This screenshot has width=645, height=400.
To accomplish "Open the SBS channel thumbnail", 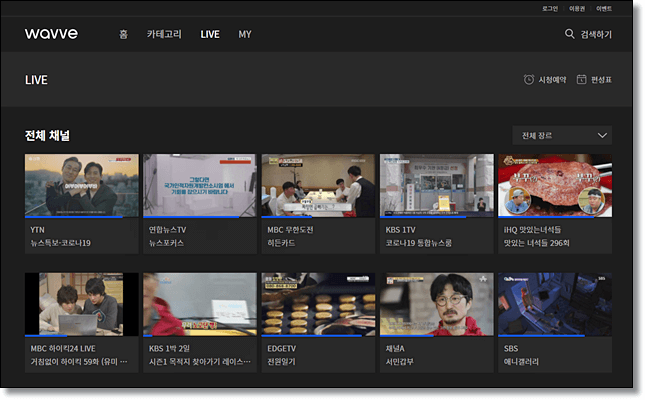I will coord(555,304).
